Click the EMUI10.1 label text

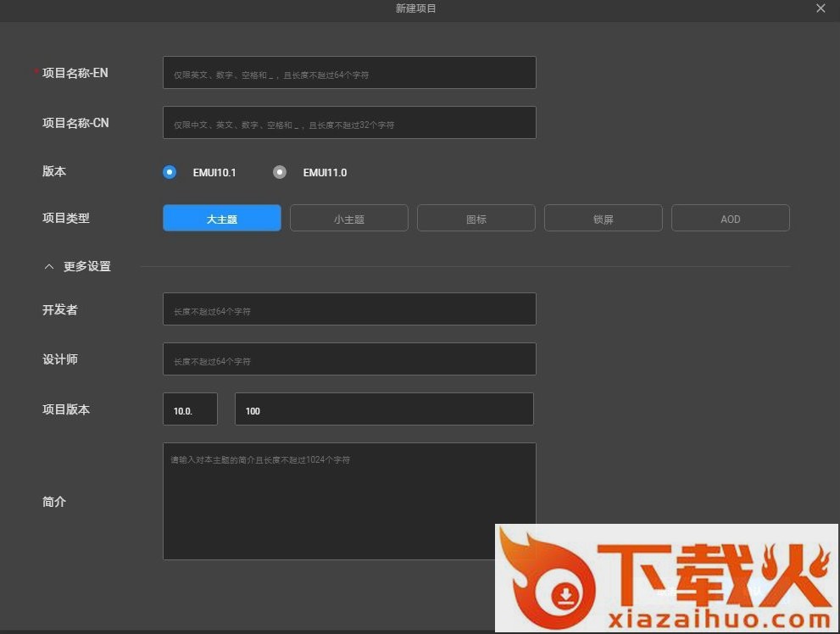click(x=214, y=173)
